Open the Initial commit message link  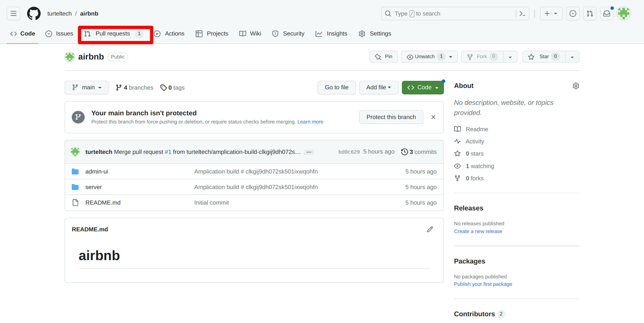(x=211, y=203)
